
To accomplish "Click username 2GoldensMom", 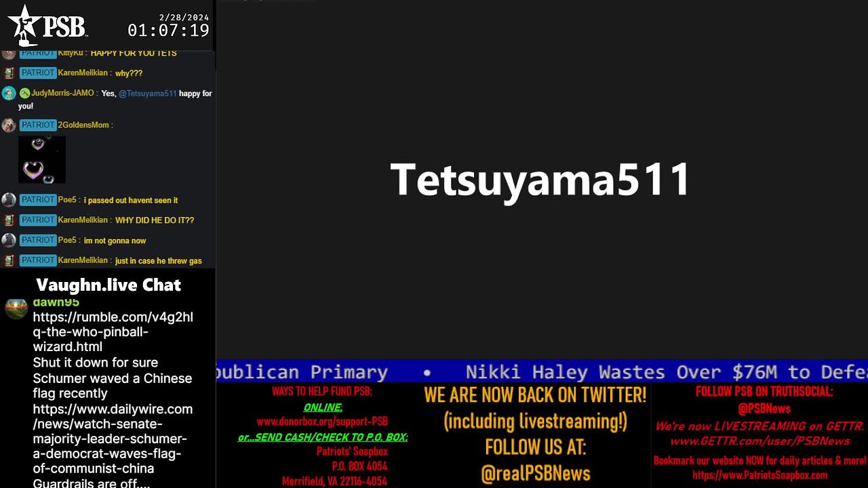I will click(x=83, y=125).
